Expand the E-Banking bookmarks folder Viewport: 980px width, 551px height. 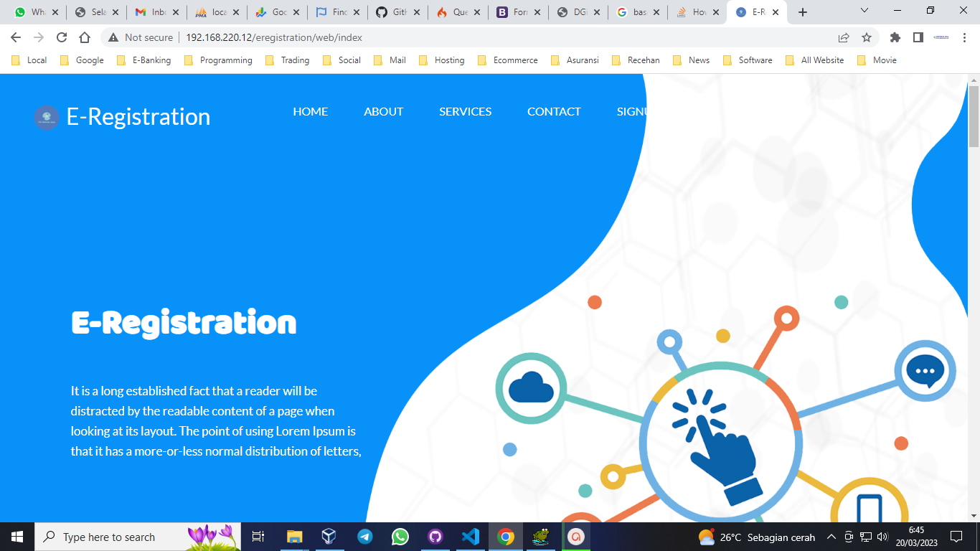[143, 60]
